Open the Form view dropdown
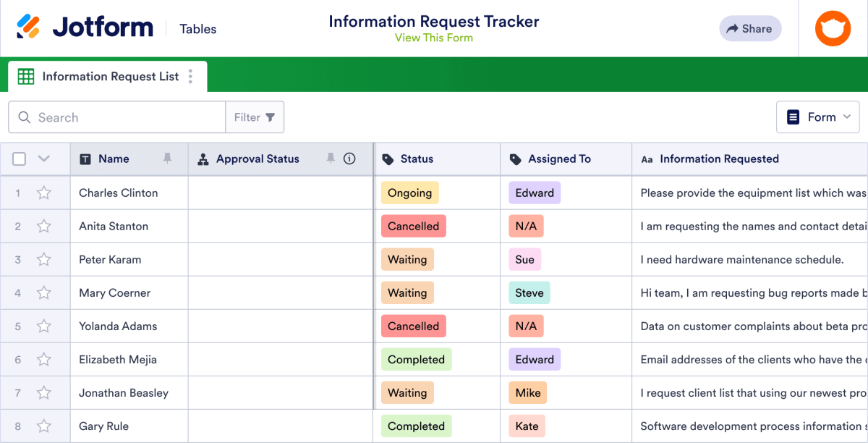Screen dimensions: 868x443 818,117
